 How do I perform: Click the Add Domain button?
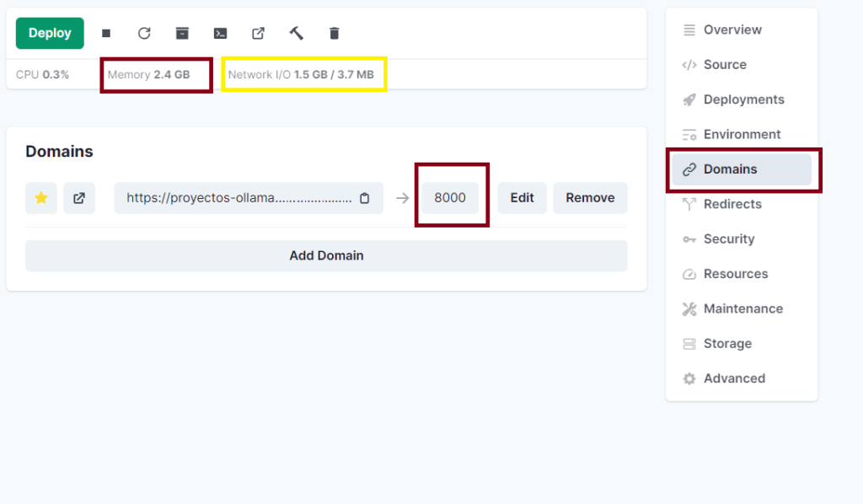326,255
